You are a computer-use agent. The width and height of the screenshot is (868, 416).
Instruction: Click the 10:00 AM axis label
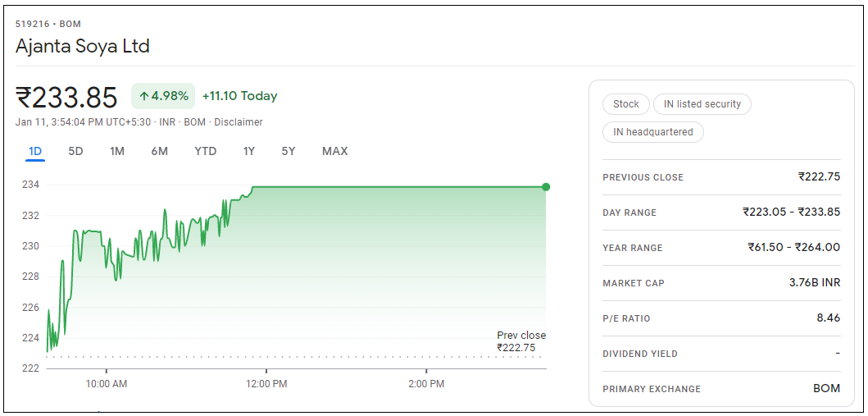tap(107, 384)
